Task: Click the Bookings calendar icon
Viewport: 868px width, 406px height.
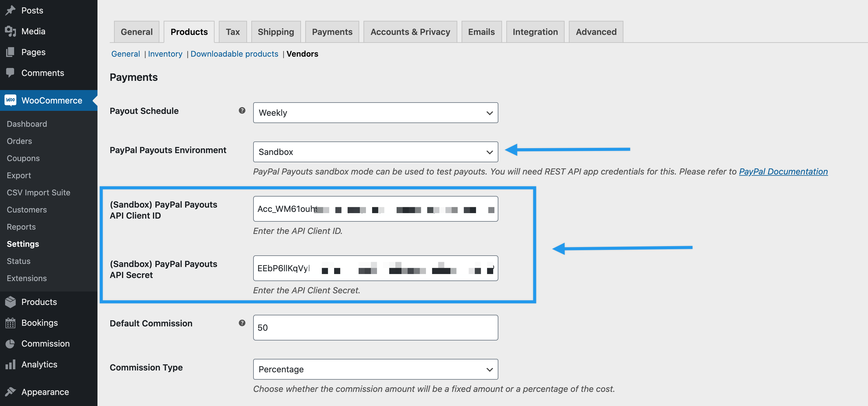Action: pyautogui.click(x=10, y=322)
